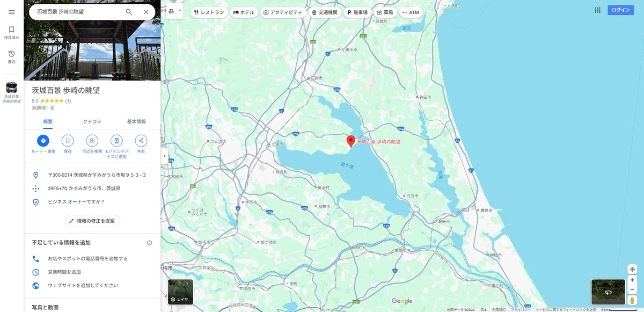This screenshot has height=312, width=644.
Task: Filter by 駐車場 chip
Action: pyautogui.click(x=357, y=12)
